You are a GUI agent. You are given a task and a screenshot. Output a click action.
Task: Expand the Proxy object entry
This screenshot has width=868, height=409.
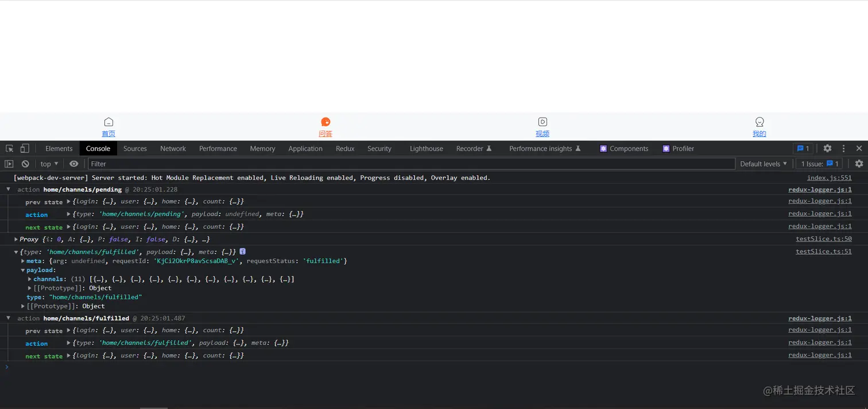pos(16,239)
